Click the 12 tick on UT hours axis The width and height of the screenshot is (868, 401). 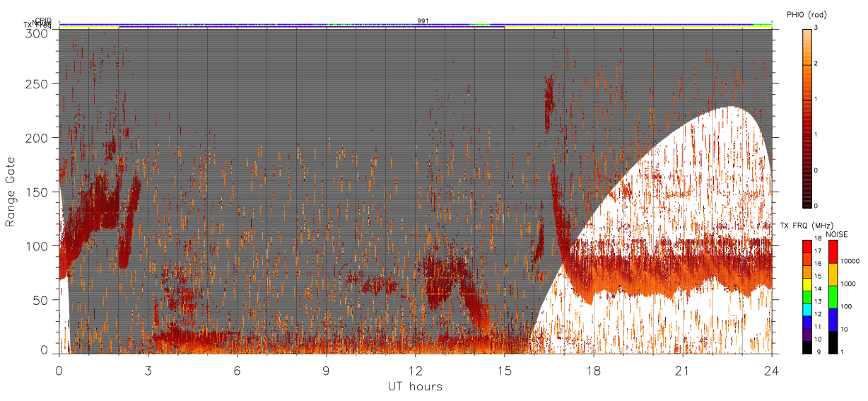pos(416,370)
